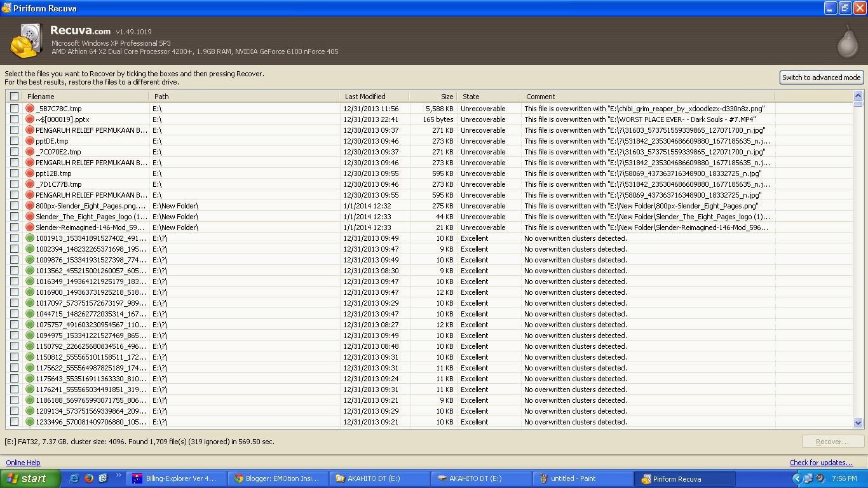868x488 pixels.
Task: Sort the list by Filename column
Action: tap(85, 97)
